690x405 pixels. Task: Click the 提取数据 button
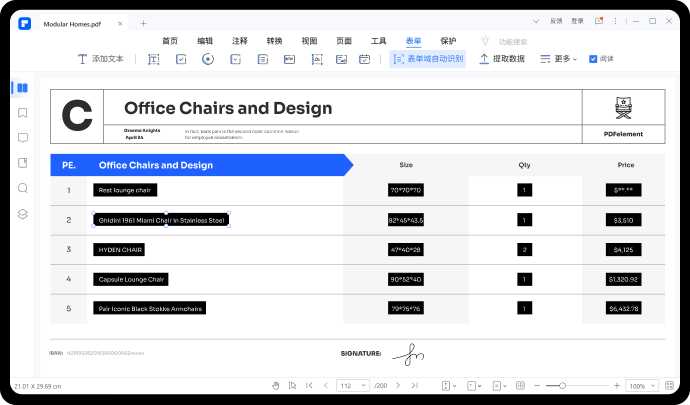tap(502, 59)
